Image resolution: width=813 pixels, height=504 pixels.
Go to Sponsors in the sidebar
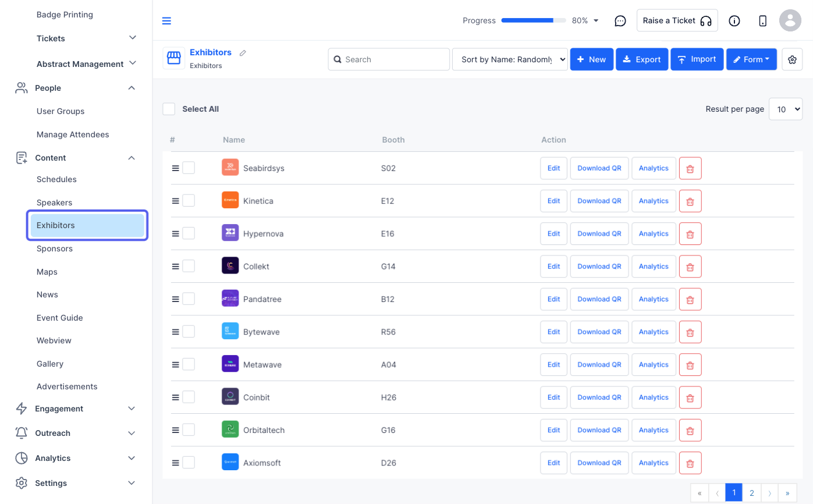tap(55, 249)
